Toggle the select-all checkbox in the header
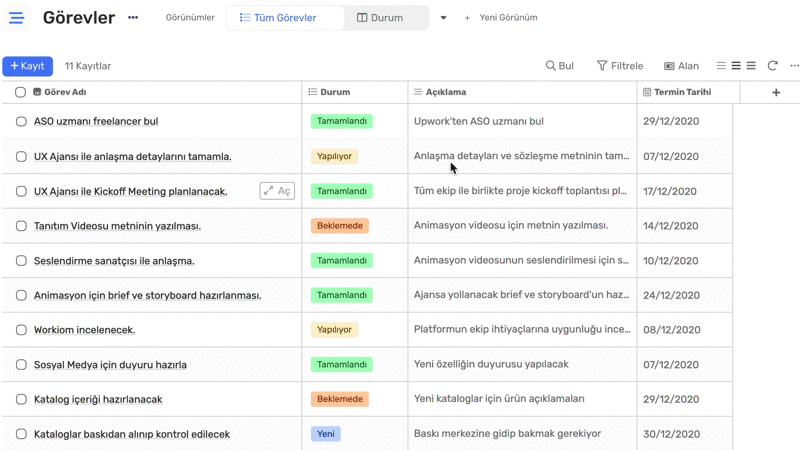Image resolution: width=800 pixels, height=450 pixels. pos(20,92)
